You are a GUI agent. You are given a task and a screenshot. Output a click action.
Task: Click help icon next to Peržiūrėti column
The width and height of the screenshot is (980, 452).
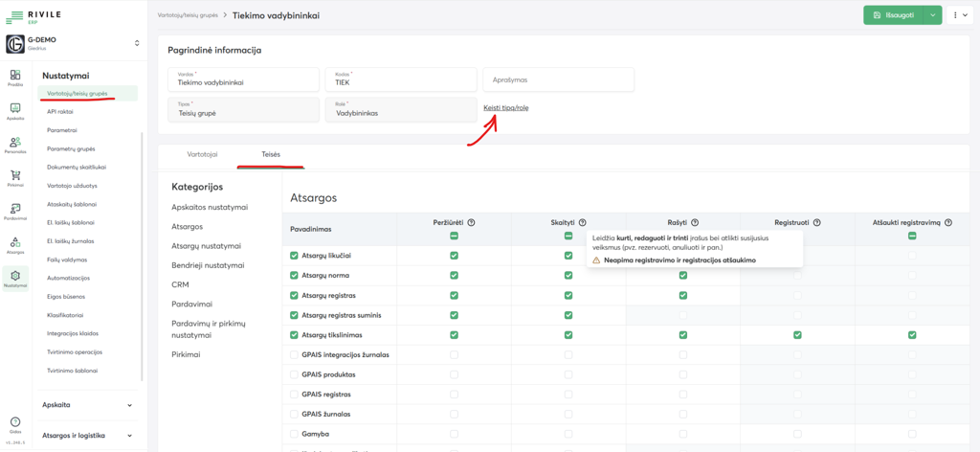(x=472, y=222)
